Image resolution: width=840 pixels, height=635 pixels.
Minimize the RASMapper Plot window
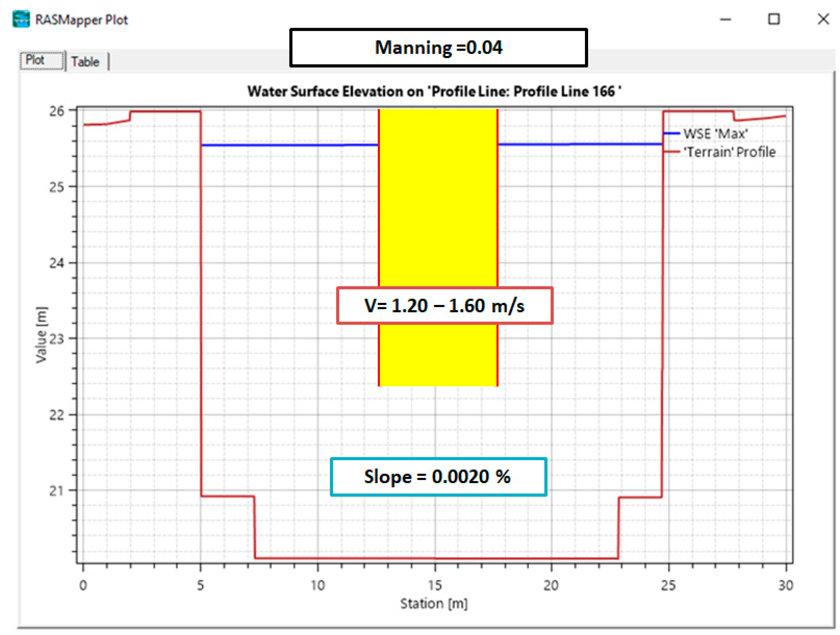(x=725, y=19)
